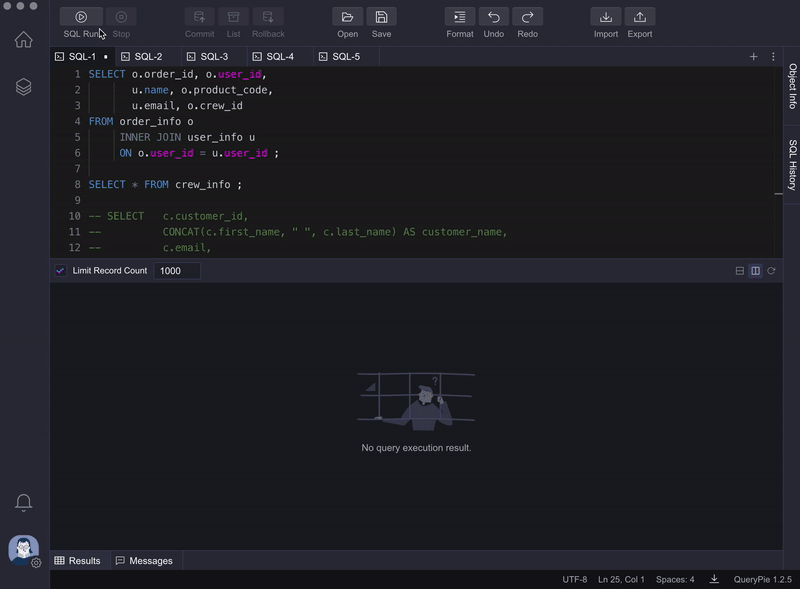Open the editor tab overflow menu
800x589 pixels.
click(773, 57)
